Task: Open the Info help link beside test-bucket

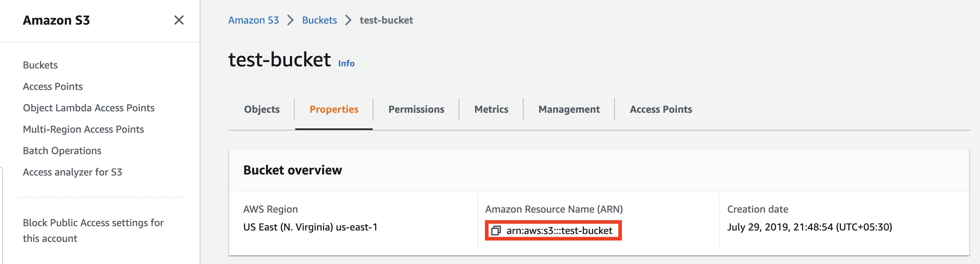Action: click(x=346, y=63)
